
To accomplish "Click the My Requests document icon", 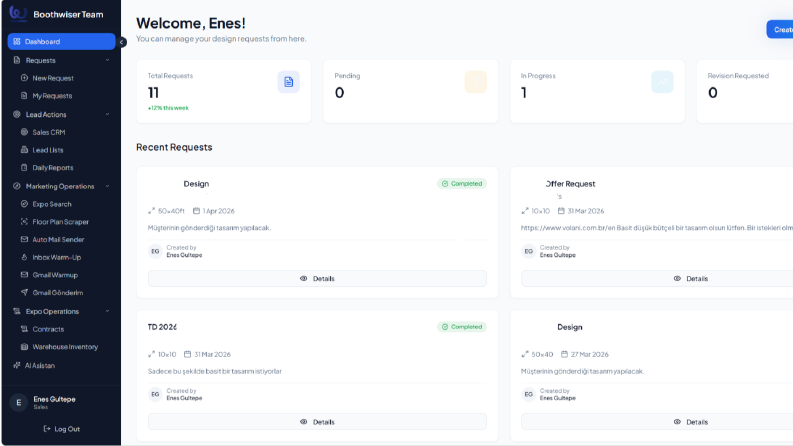I will click(x=24, y=96).
